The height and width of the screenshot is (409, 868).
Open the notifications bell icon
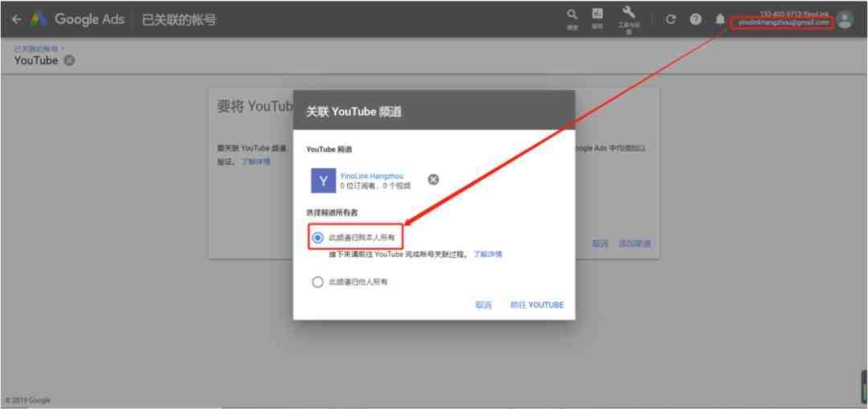coord(720,19)
